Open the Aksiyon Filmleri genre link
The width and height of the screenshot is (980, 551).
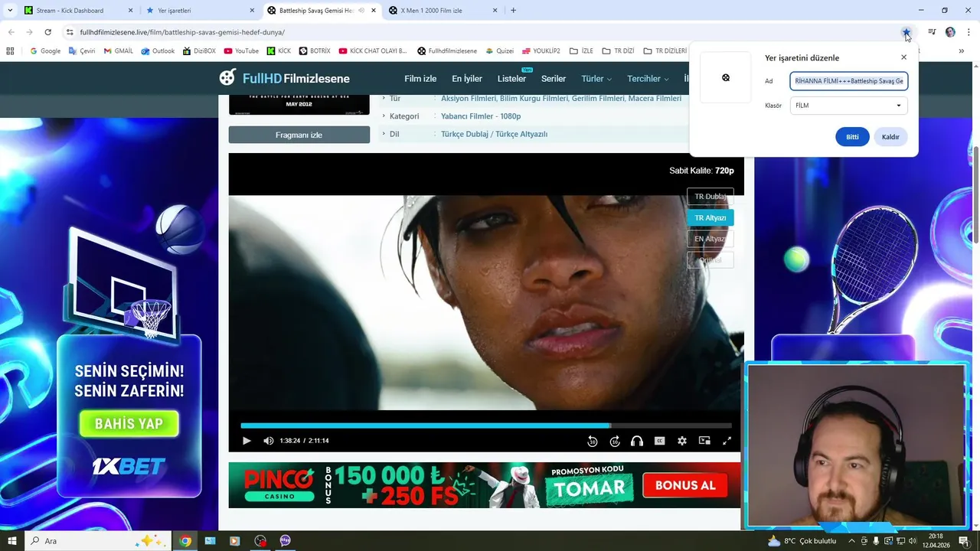click(469, 99)
